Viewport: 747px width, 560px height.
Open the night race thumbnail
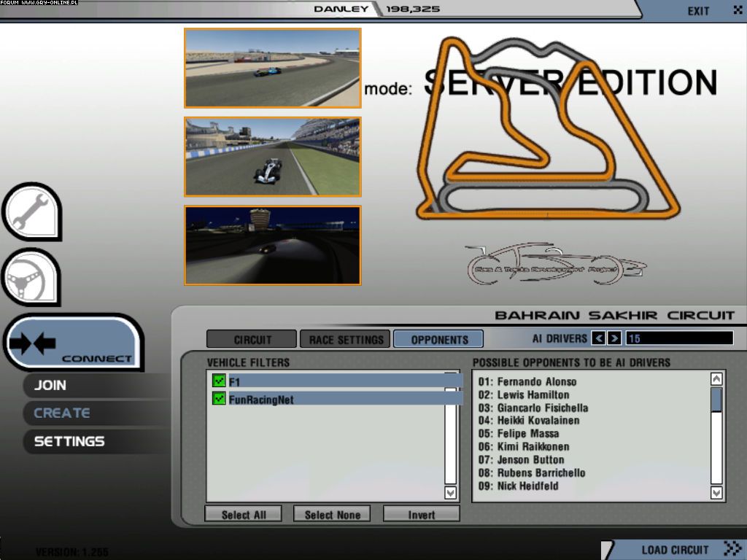273,245
